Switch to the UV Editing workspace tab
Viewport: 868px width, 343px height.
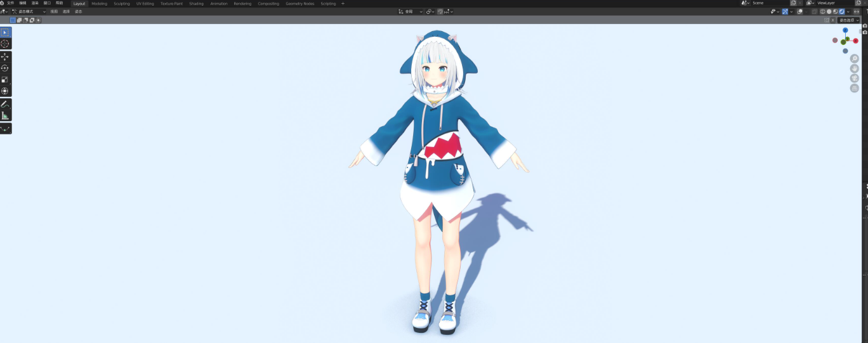(x=145, y=3)
